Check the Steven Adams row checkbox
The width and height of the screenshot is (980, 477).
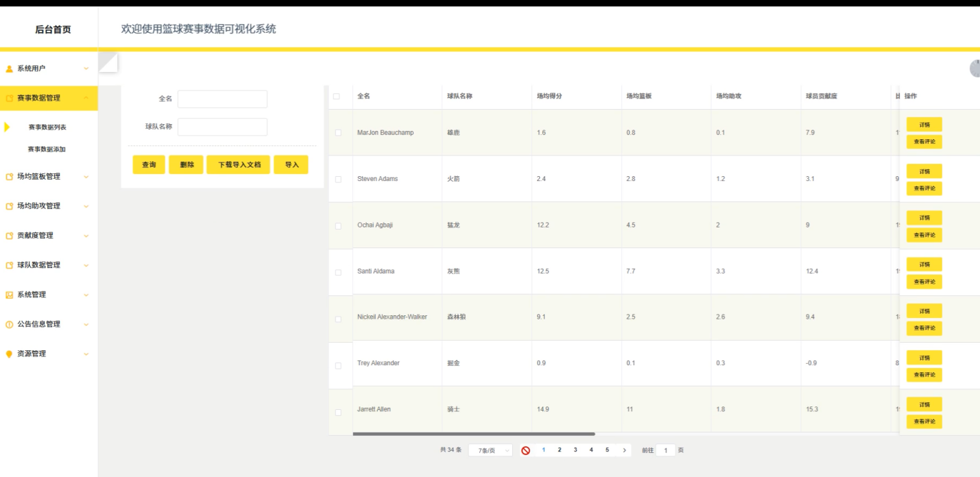(338, 180)
